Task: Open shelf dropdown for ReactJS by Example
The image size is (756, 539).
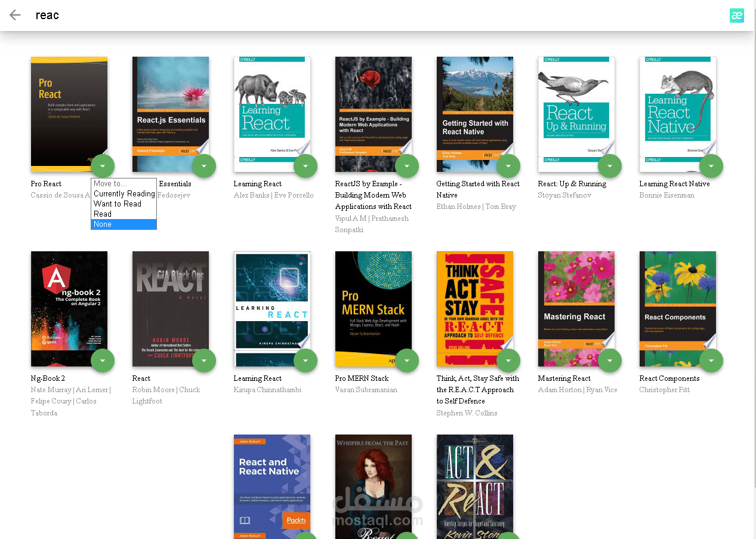Action: tap(407, 166)
